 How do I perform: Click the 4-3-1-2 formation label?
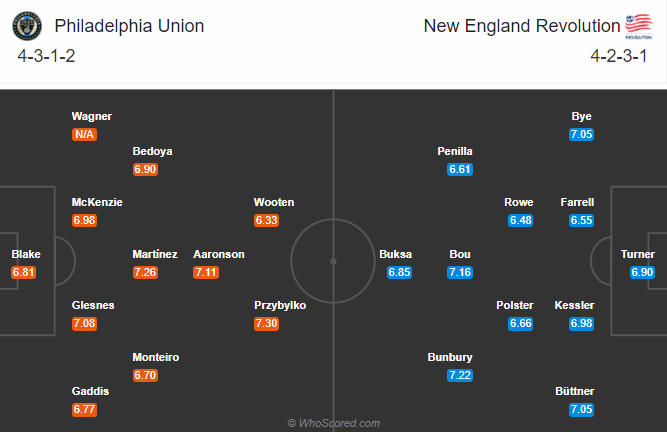point(46,56)
